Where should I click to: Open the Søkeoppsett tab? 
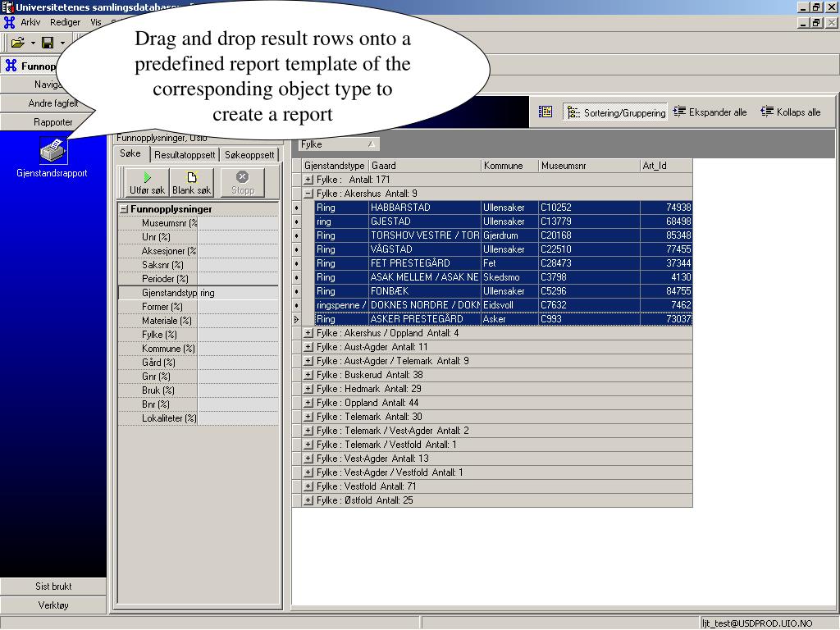click(249, 155)
